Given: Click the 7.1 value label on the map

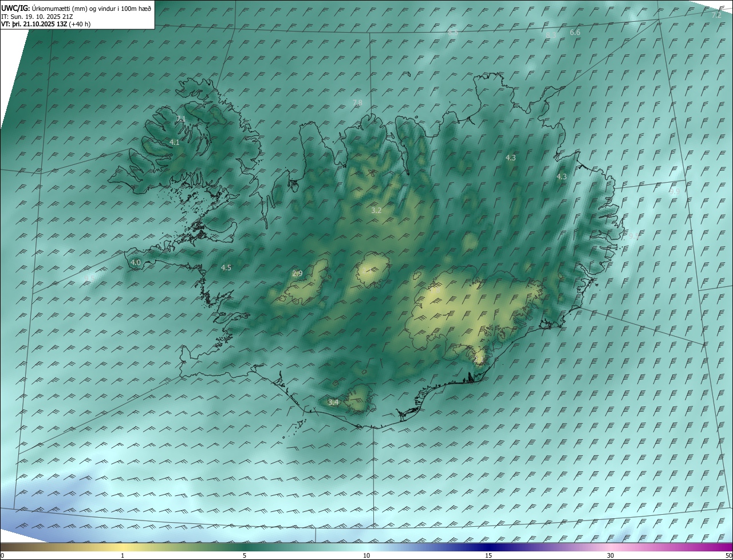Looking at the screenshot, I should point(181,119).
